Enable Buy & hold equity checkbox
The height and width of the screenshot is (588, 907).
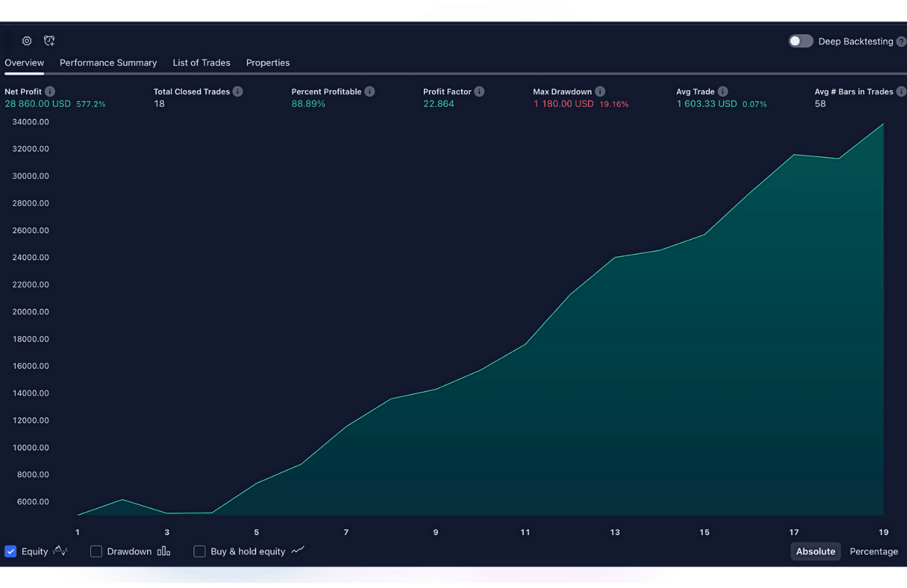coord(200,551)
